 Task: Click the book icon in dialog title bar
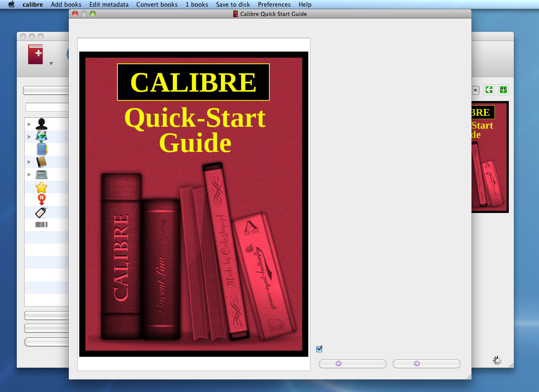point(236,14)
